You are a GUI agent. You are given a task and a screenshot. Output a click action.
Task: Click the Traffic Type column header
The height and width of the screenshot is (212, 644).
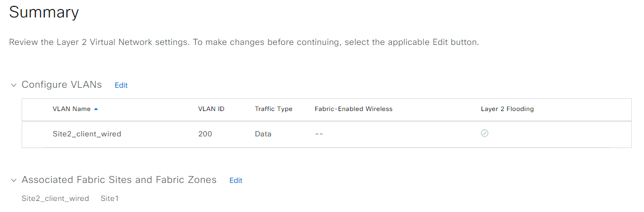click(273, 109)
